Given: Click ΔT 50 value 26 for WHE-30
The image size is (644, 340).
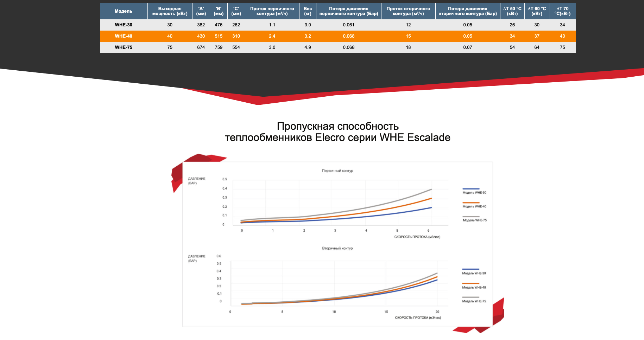Looking at the screenshot, I should point(512,25).
